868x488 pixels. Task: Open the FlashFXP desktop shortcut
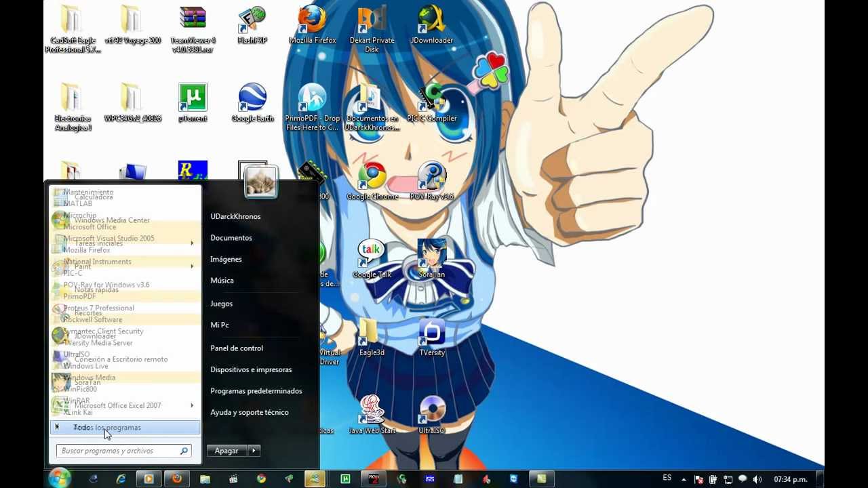(252, 26)
